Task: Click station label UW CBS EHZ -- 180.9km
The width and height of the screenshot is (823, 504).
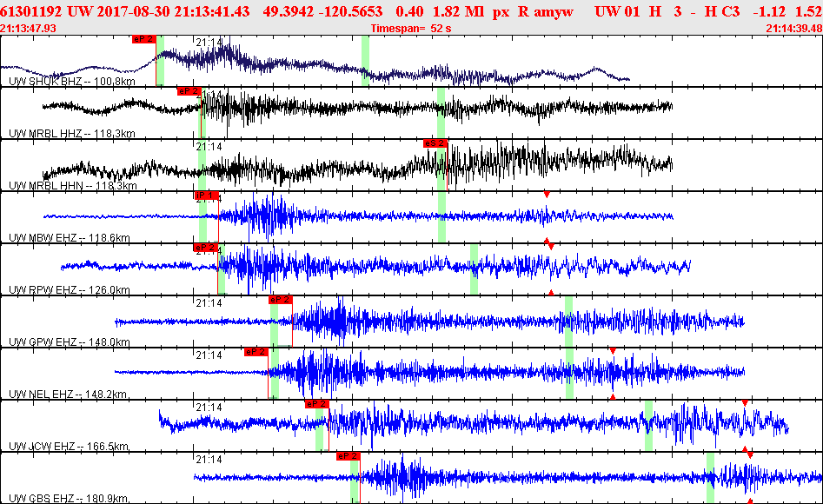Action: coord(69,498)
